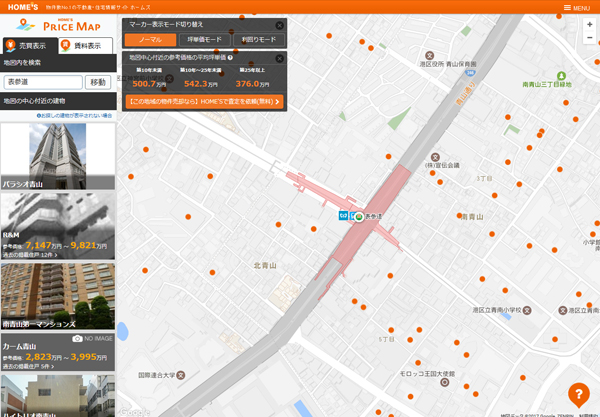Click the 青山通り road label
This screenshot has height=417, width=600.
pyautogui.click(x=465, y=93)
